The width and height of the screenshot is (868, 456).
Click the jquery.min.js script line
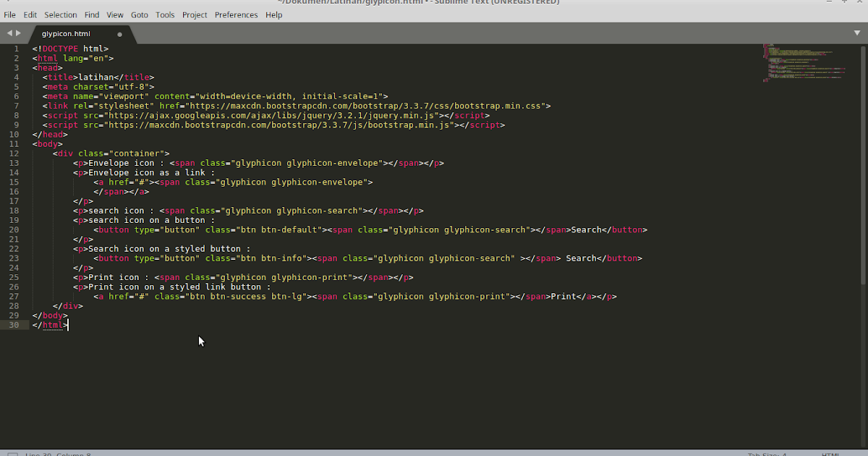[266, 115]
